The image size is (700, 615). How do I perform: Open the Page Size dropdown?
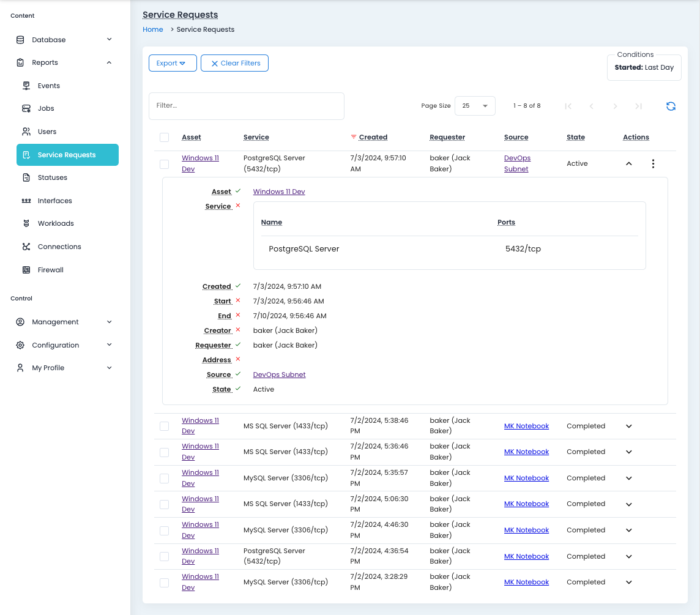pos(475,106)
